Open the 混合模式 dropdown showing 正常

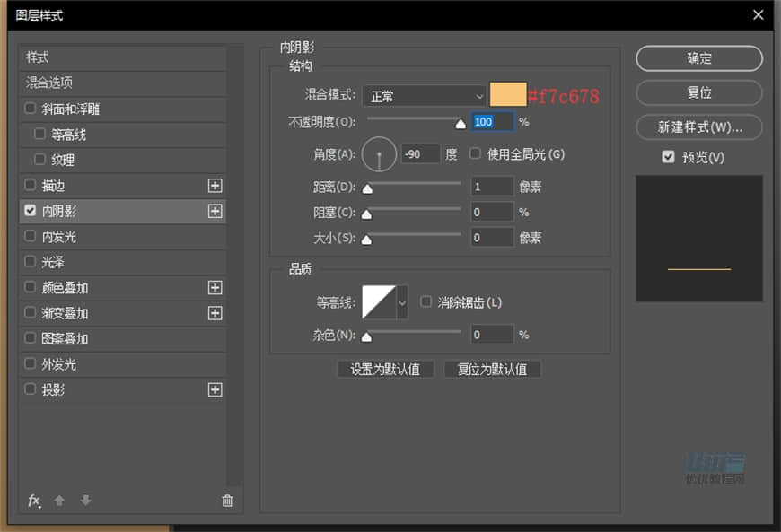(x=424, y=95)
